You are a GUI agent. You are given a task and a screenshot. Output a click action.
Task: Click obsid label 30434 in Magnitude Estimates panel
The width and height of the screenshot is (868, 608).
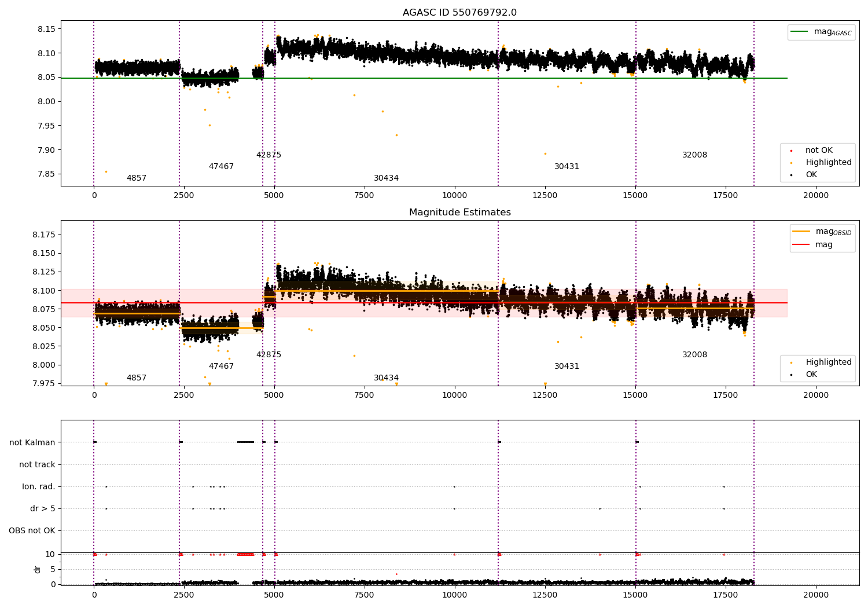386,378
